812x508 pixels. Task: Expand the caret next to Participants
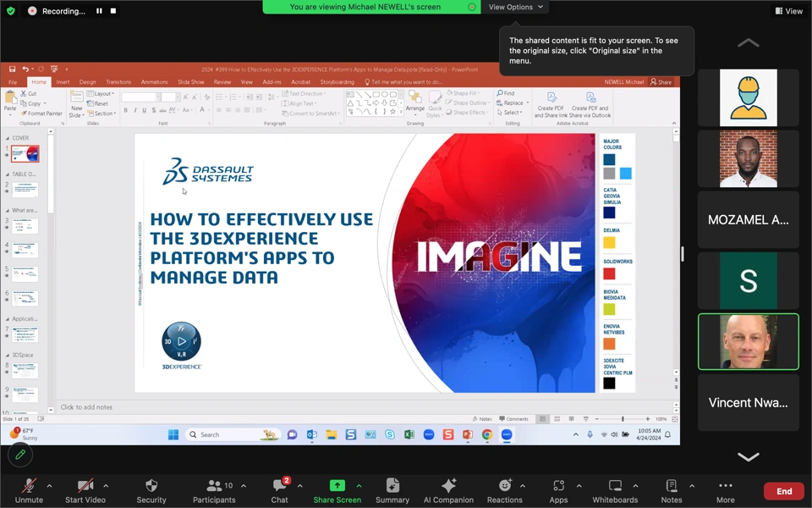(244, 486)
